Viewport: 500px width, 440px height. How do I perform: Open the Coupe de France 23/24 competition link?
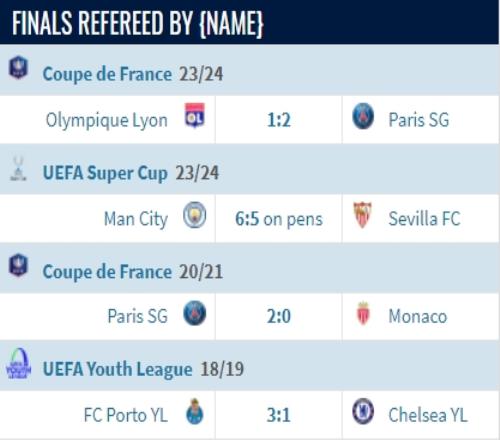click(107, 74)
